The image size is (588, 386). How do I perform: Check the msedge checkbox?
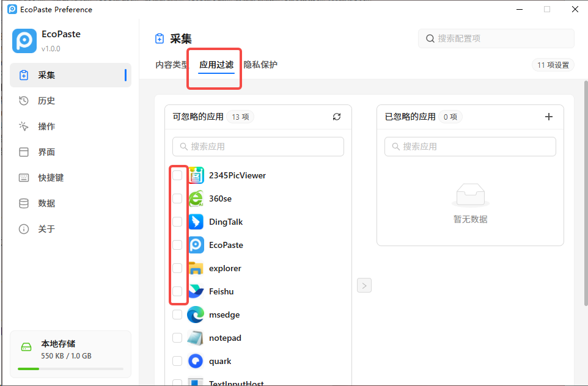pos(177,315)
